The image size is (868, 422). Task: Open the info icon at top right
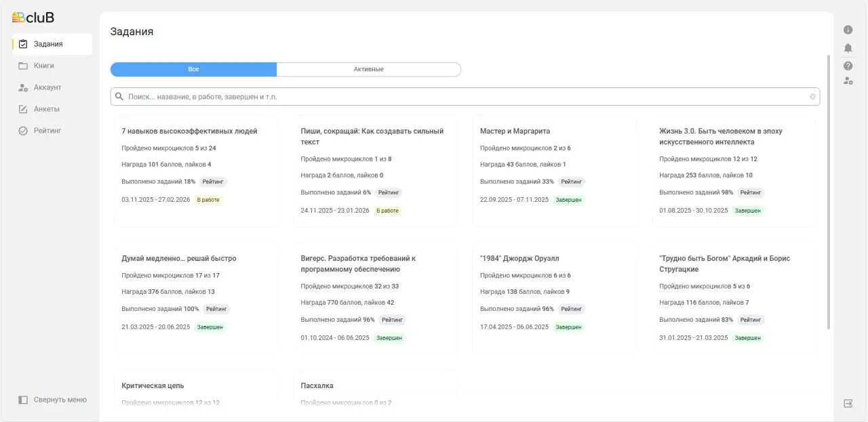pyautogui.click(x=848, y=30)
